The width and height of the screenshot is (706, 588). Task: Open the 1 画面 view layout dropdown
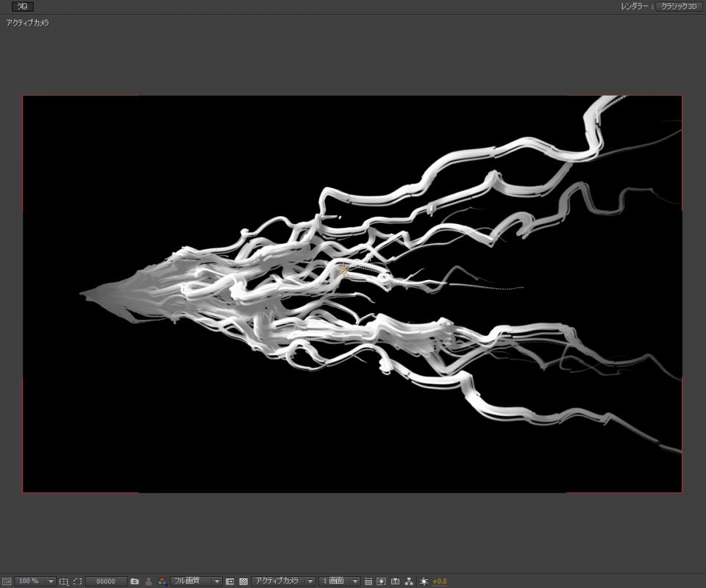click(x=339, y=581)
